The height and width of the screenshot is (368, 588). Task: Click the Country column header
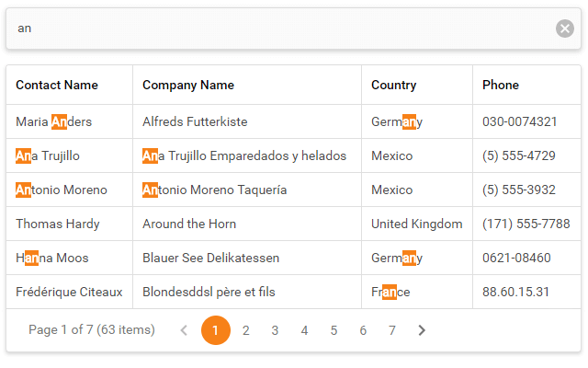394,86
